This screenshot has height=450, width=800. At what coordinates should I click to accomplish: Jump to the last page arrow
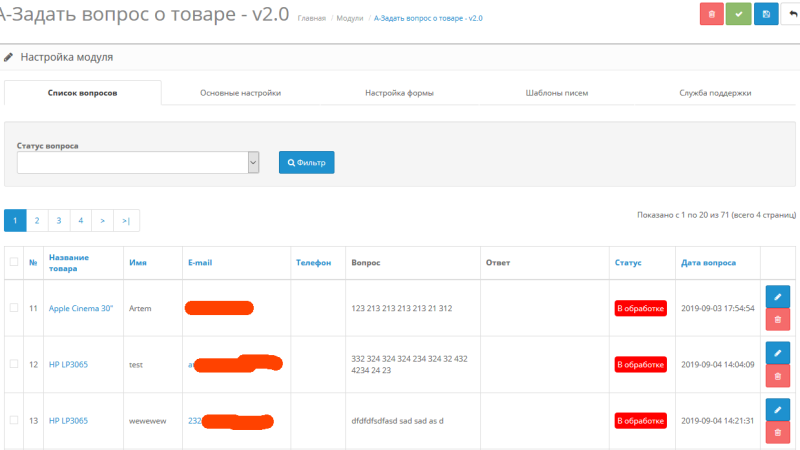click(x=126, y=220)
